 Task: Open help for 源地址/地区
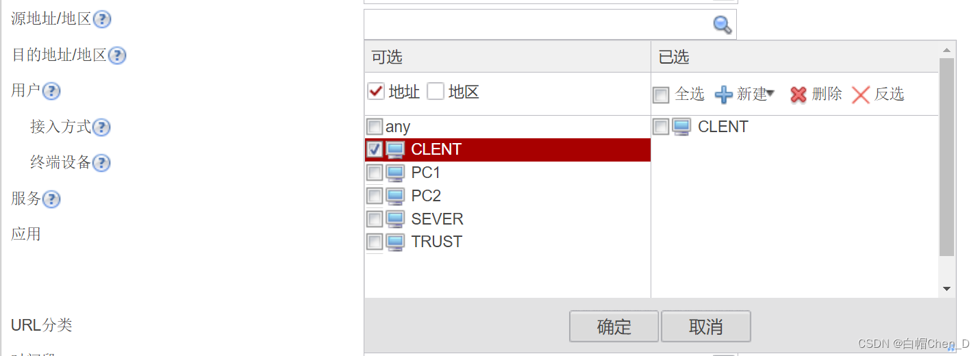coord(102,19)
